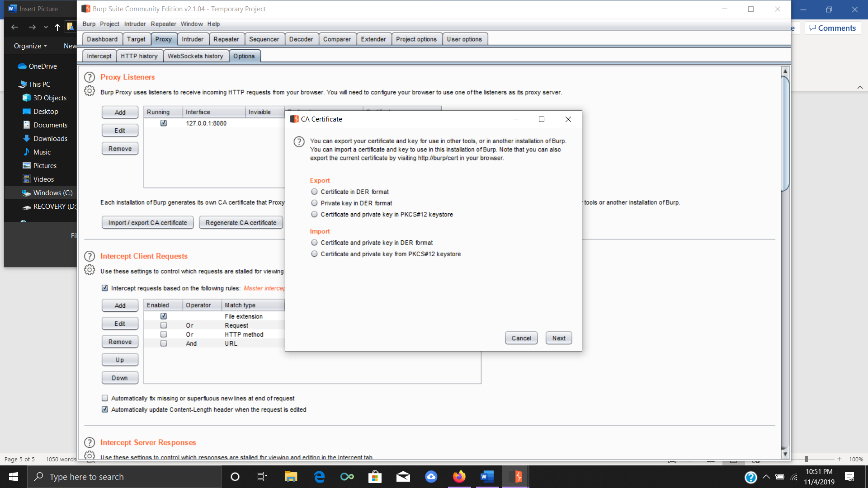Select Downloads folder in Insert Picture
868x488 pixels.
point(50,138)
